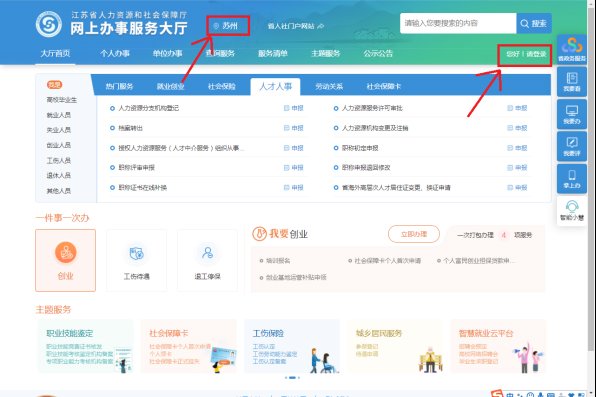Click 申报 for 职称初定申报
Screen dimensions: 596x397
(x=517, y=148)
